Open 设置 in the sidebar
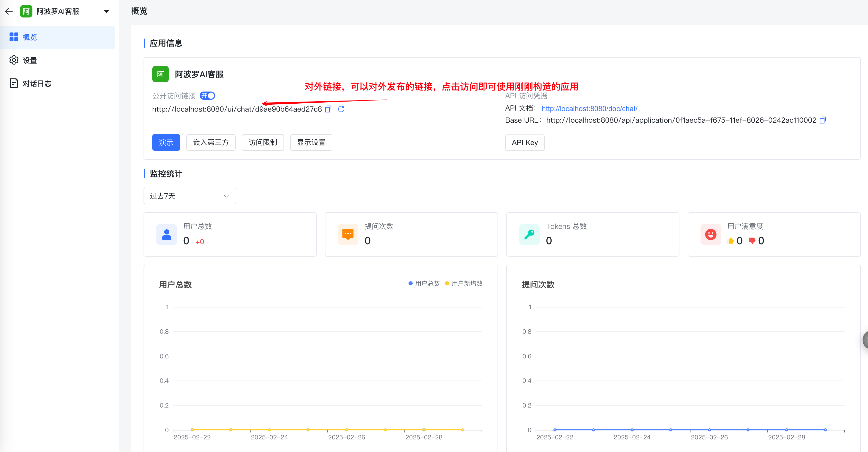 click(30, 61)
